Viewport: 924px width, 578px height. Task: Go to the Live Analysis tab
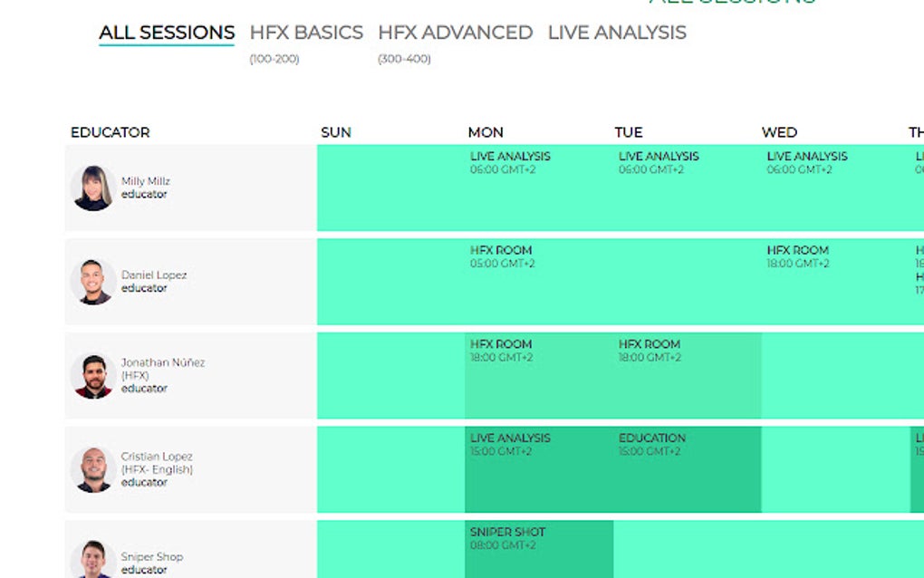[617, 33]
